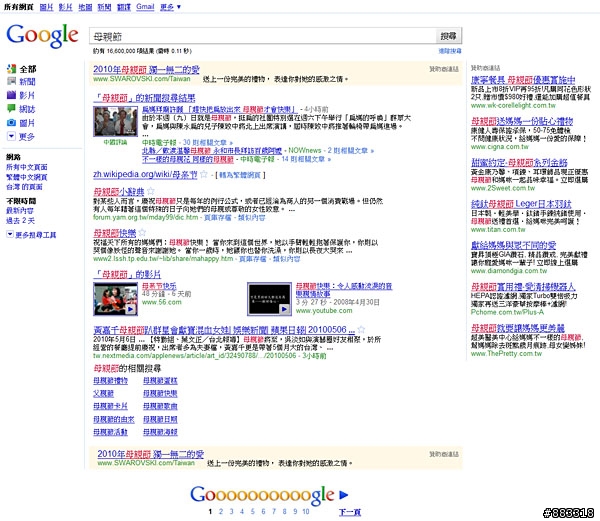This screenshot has height=521, width=600.
Task: Open the 純鈦母親節 Leger日本羽鈦 ad
Action: [521, 204]
